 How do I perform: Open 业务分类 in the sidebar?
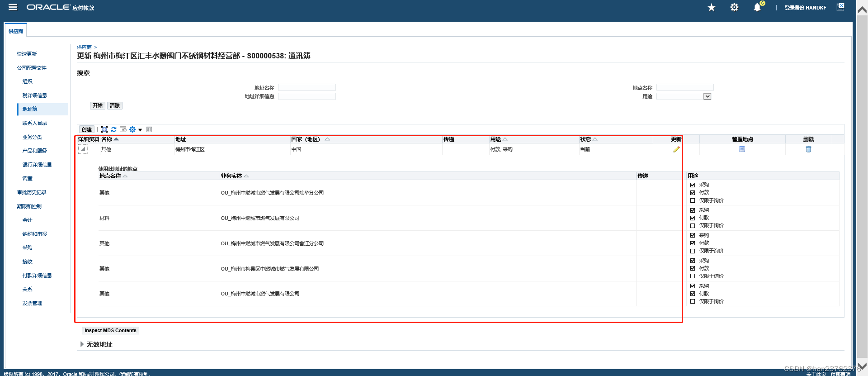click(32, 137)
